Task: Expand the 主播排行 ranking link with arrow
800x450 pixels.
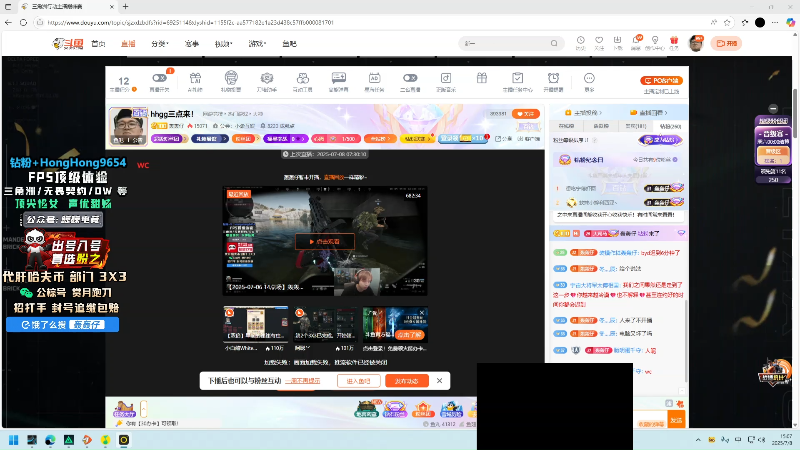Action: (x=584, y=112)
